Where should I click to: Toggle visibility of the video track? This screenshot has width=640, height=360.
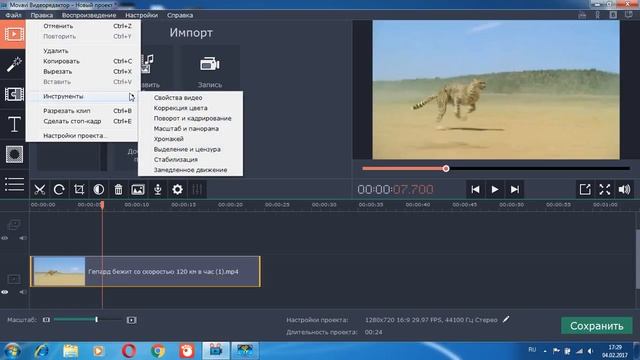coord(5,292)
